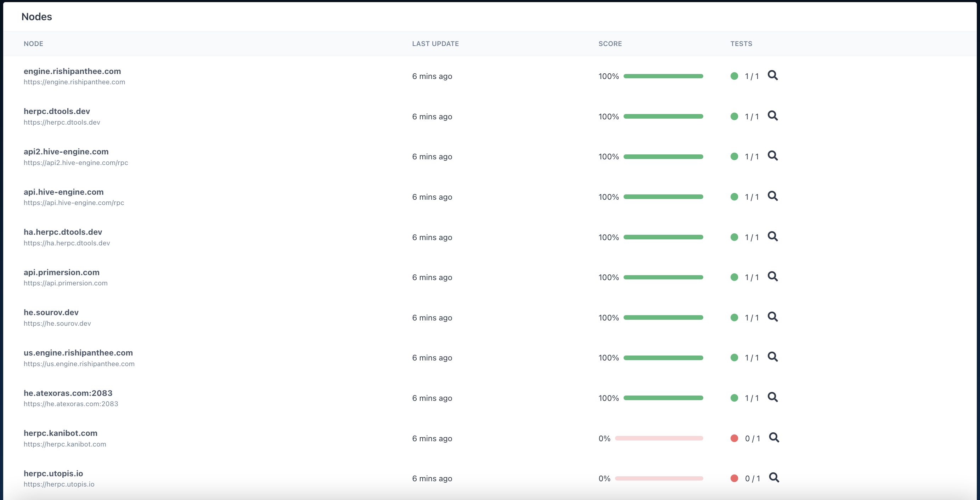Open test search icon for api.primersion.com

pos(773,277)
